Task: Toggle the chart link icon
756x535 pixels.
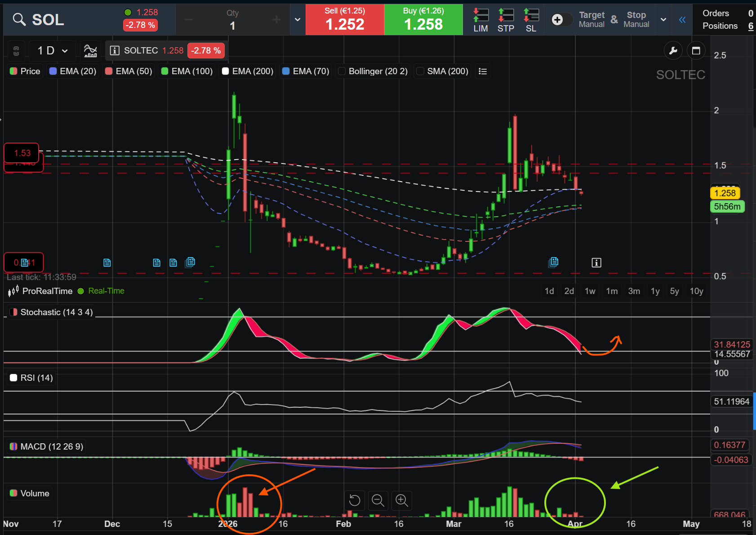Action: [x=16, y=51]
